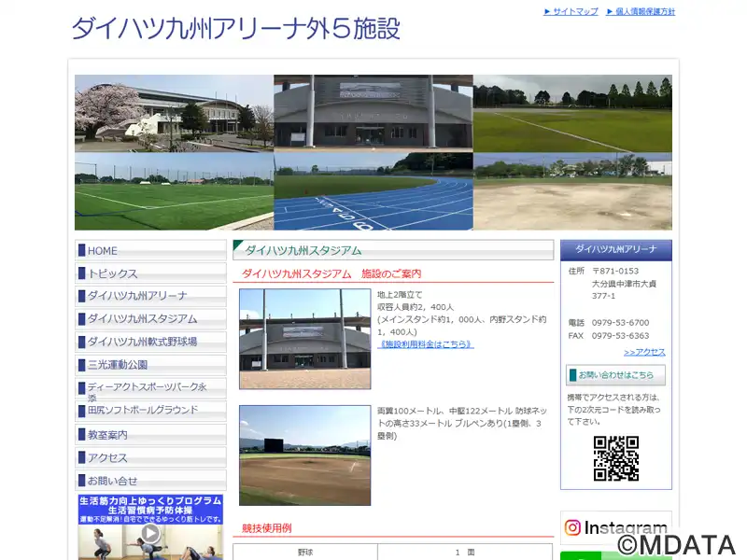Select ダイハツ九州スタジアム menu item
This screenshot has width=747, height=560.
[x=150, y=319]
